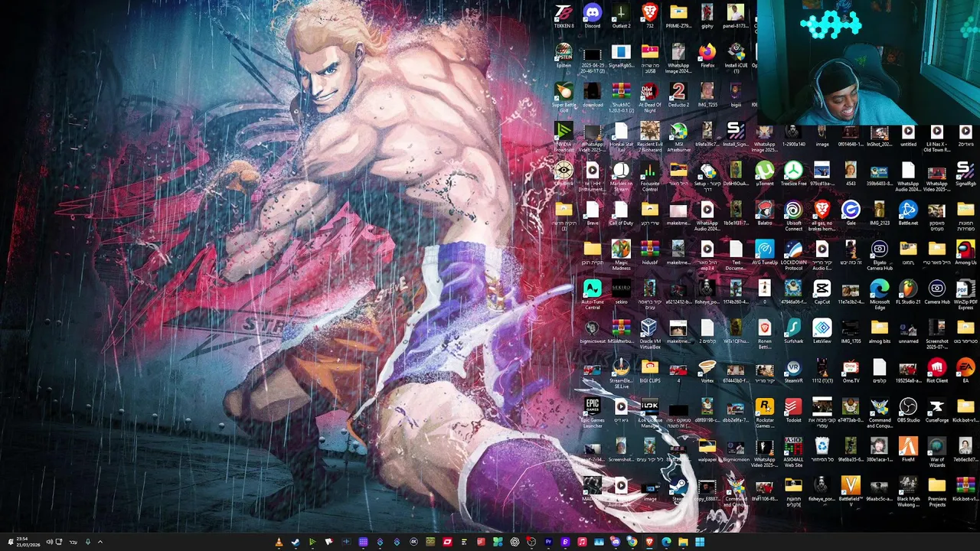Open the volume control in system tray
The image size is (980, 551).
pos(49,542)
